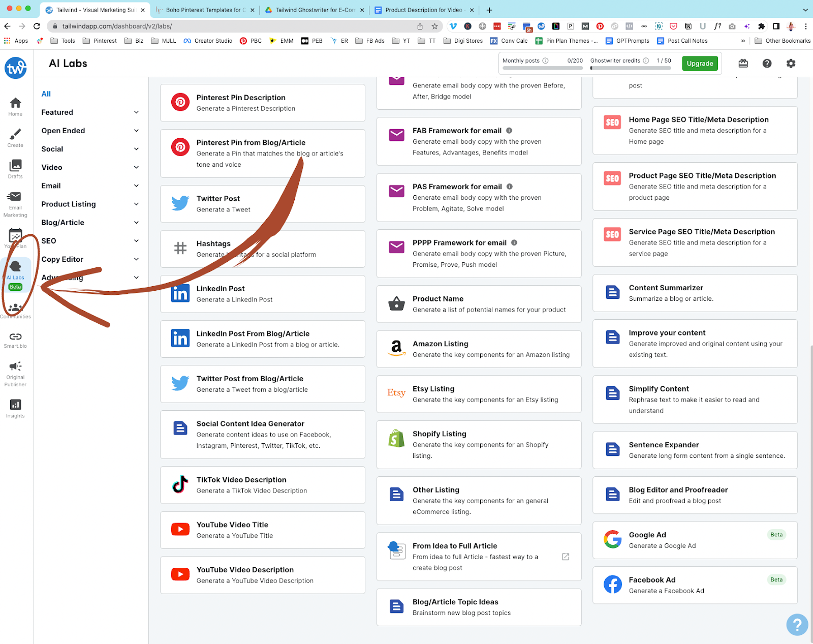Open the Creator Studio bookmark
The image size is (813, 644).
pos(207,41)
